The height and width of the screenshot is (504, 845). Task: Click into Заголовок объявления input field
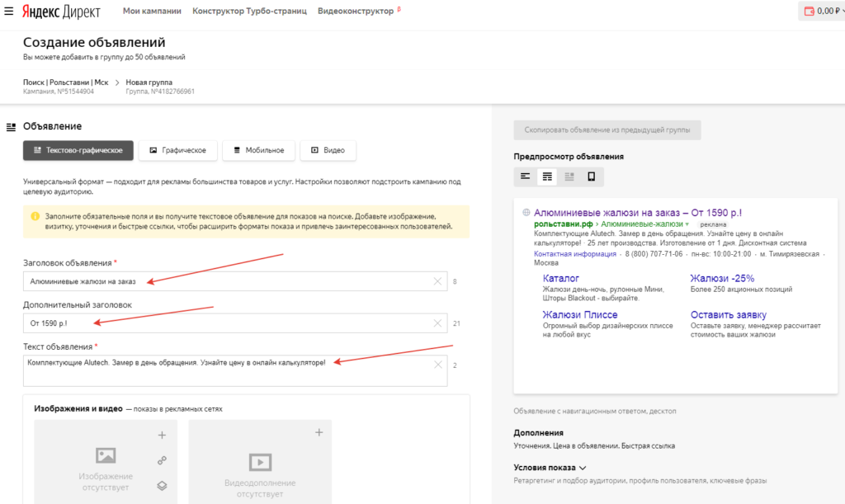point(235,281)
